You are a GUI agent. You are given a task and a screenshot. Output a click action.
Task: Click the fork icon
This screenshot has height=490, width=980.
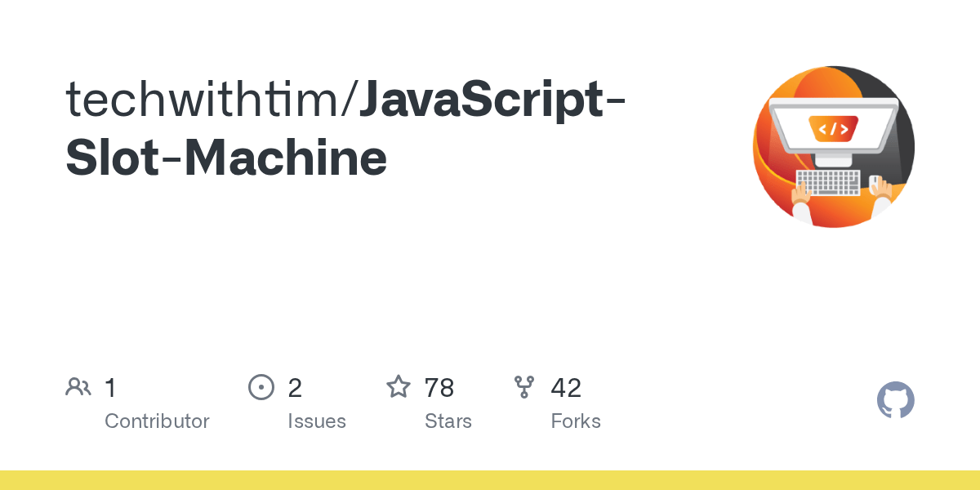[524, 387]
